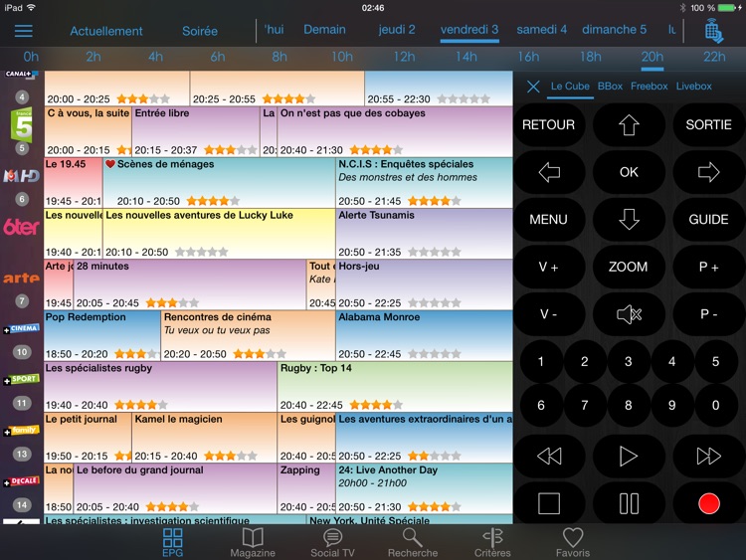Tap the rewind button
The height and width of the screenshot is (560, 746).
548,456
